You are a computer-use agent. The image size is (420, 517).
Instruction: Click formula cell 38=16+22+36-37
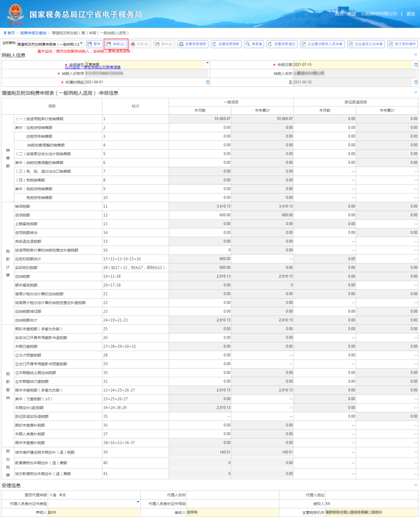[119, 443]
